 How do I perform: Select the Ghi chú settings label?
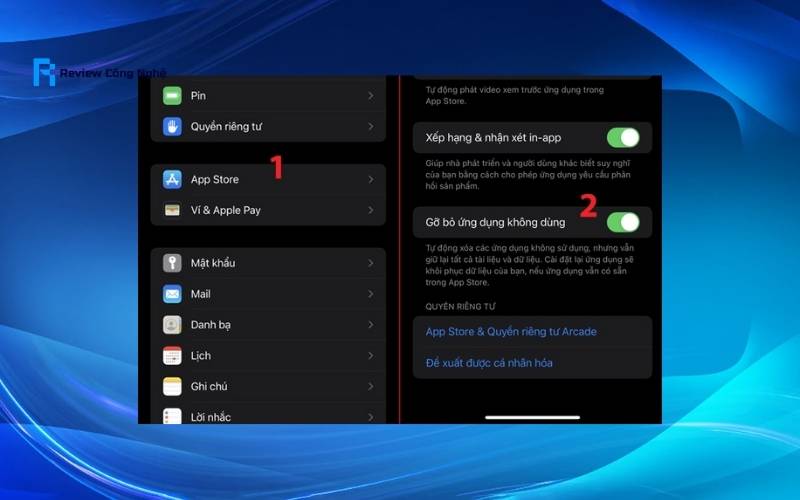coord(209,387)
